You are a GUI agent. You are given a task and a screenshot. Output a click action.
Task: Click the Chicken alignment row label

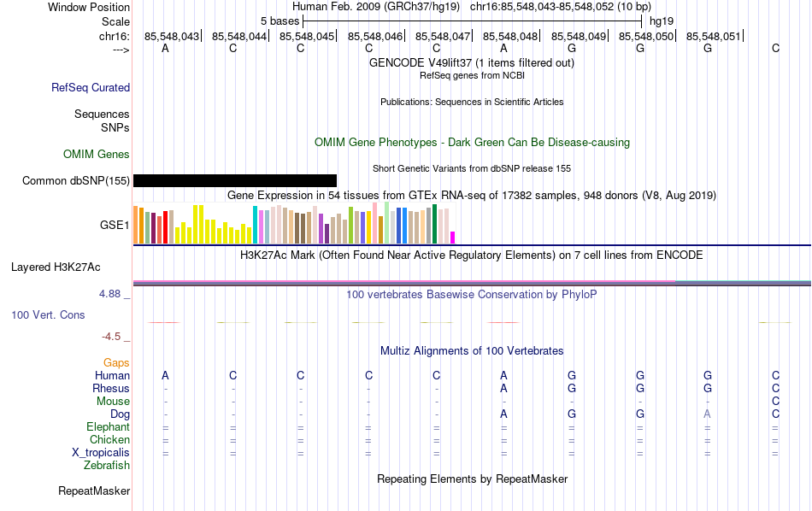109,439
